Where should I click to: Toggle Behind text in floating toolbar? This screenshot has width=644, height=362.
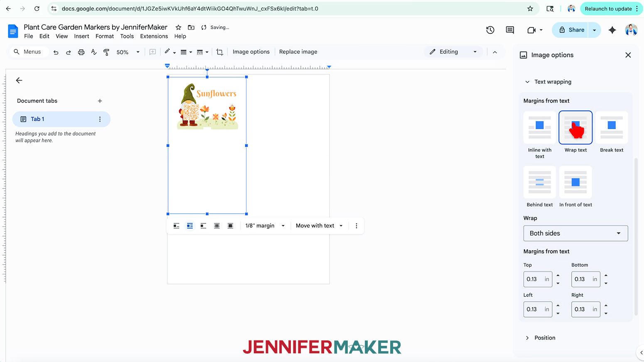(x=217, y=226)
